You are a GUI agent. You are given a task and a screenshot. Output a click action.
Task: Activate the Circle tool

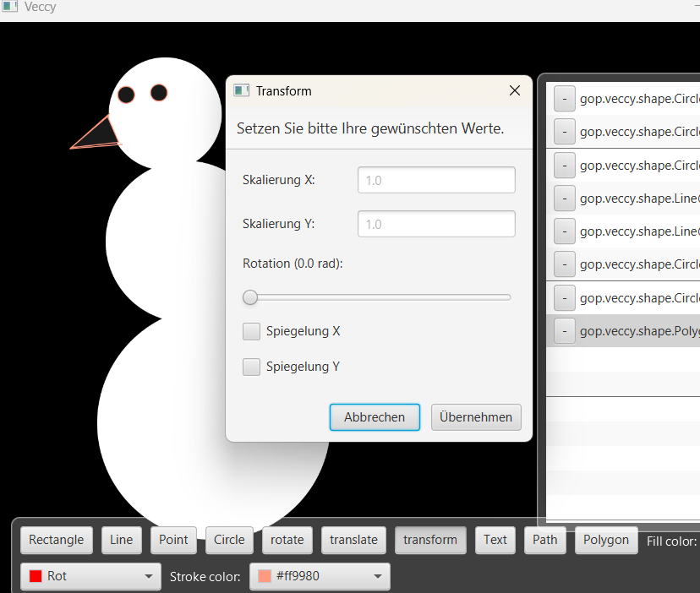[229, 540]
